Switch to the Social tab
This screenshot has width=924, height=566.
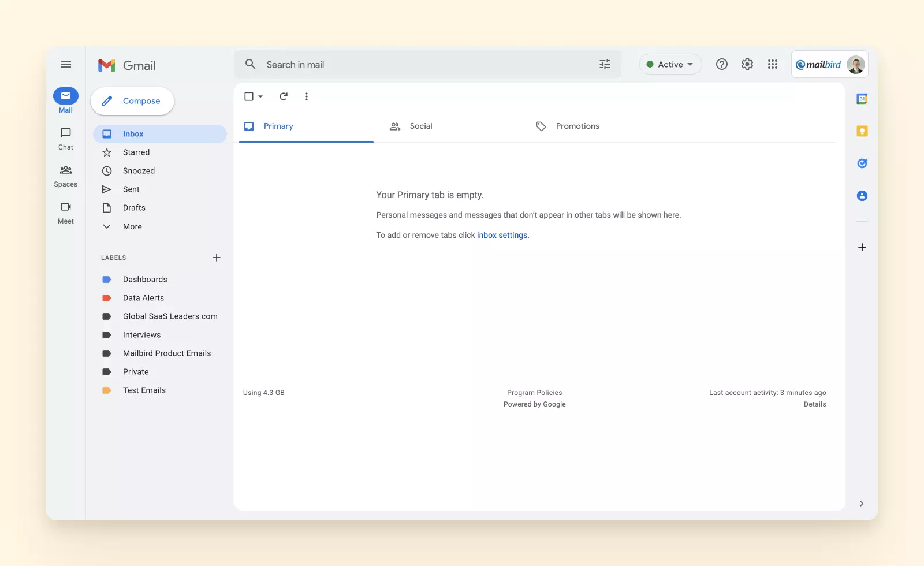pyautogui.click(x=420, y=126)
